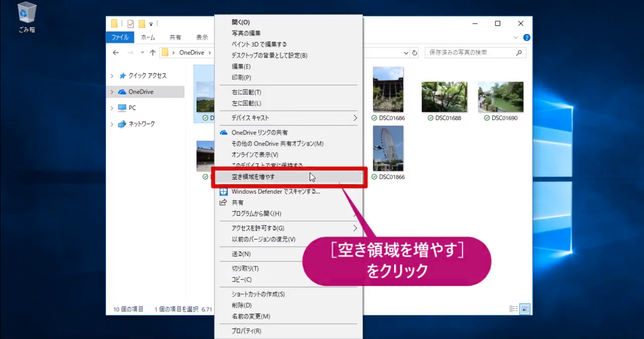
Task: Open the ホーム ribbon tab
Action: coord(148,37)
